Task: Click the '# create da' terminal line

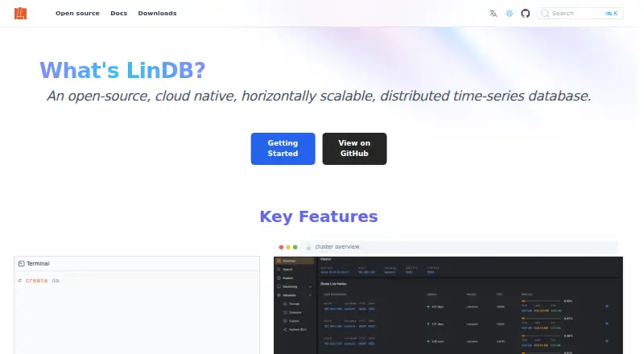Action: coord(39,281)
